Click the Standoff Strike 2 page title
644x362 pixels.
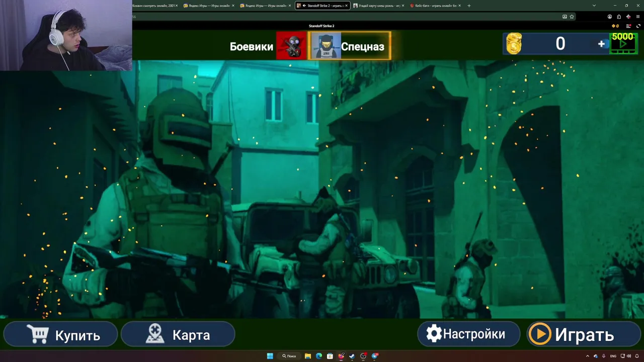point(321,26)
